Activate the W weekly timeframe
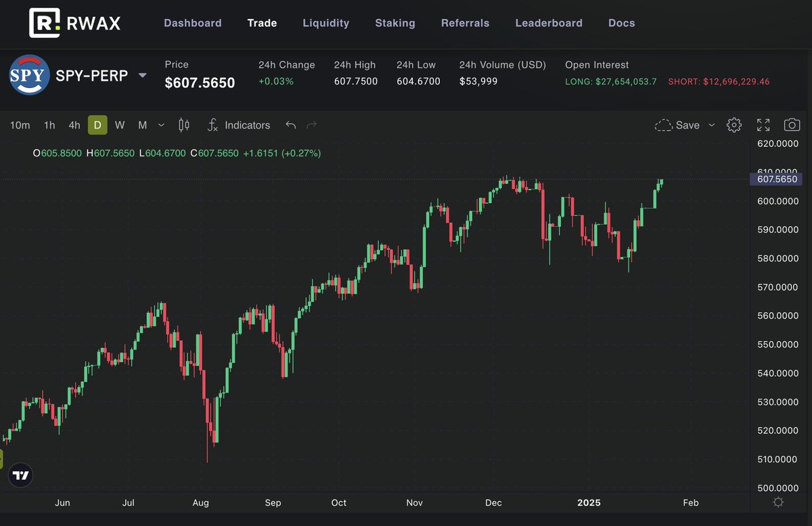 point(120,125)
